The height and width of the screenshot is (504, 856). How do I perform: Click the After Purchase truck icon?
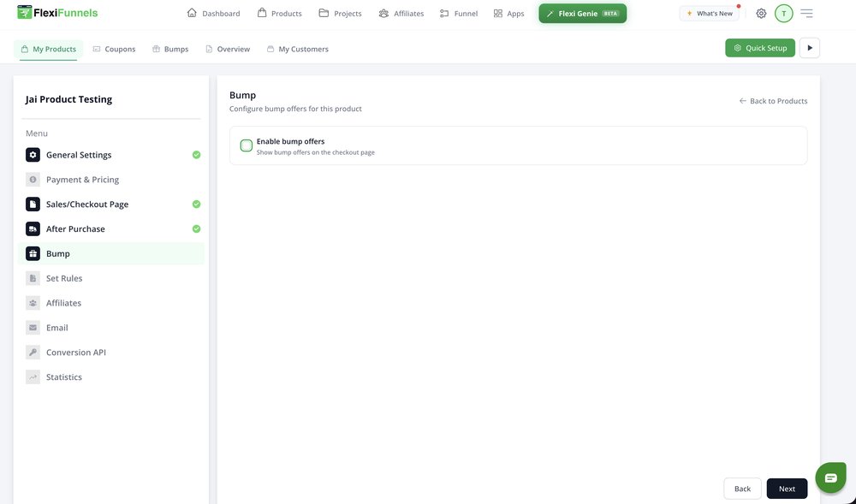coord(33,229)
